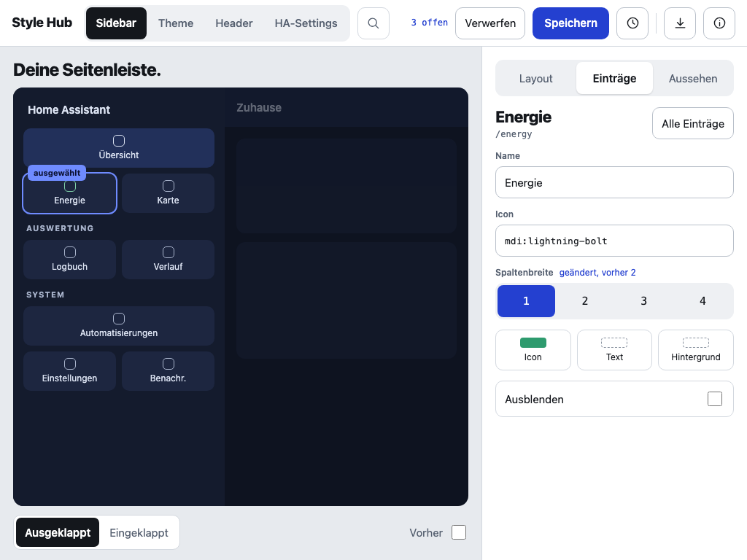Switch to the Einträge tab
This screenshot has width=747, height=560.
pos(614,78)
